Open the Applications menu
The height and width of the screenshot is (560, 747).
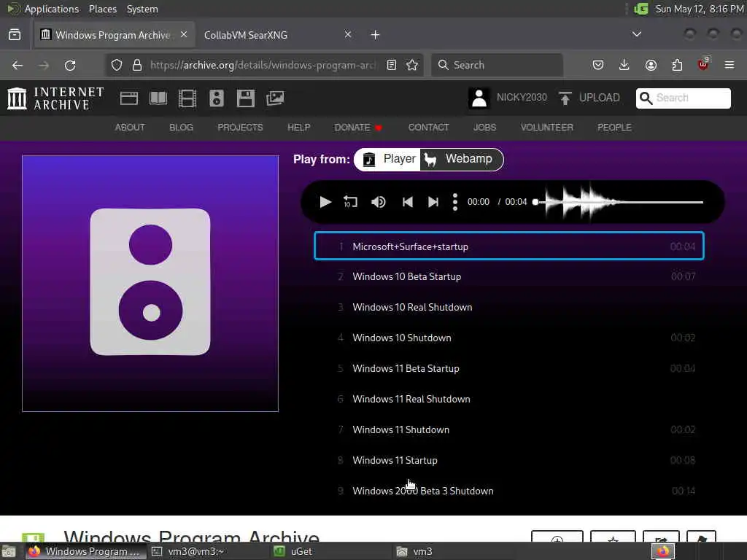[52, 9]
